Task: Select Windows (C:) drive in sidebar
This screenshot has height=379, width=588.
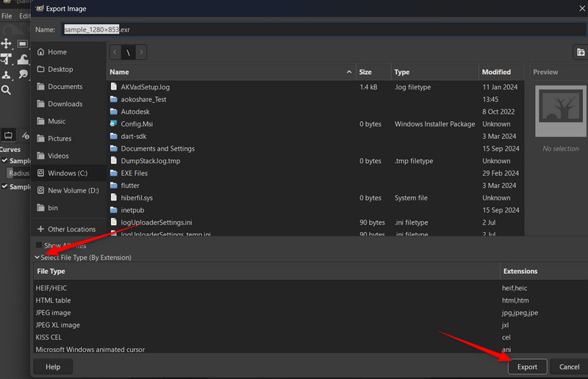Action: pyautogui.click(x=68, y=173)
